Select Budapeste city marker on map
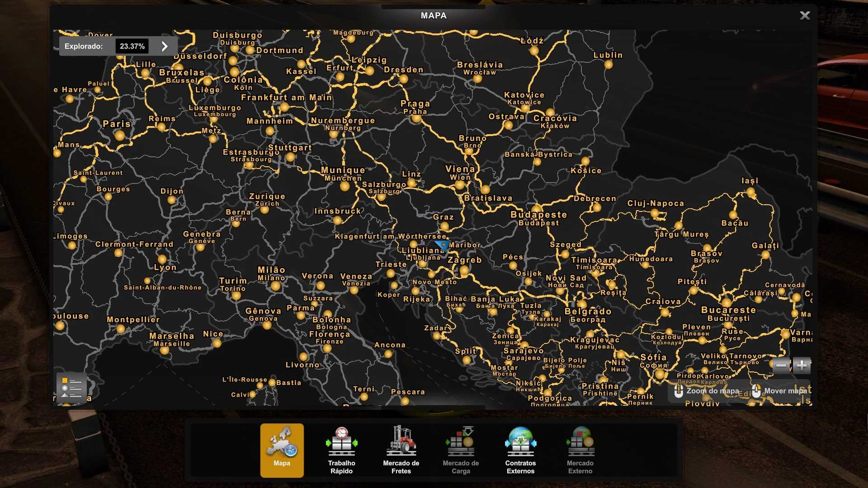868x488 pixels. click(x=536, y=208)
